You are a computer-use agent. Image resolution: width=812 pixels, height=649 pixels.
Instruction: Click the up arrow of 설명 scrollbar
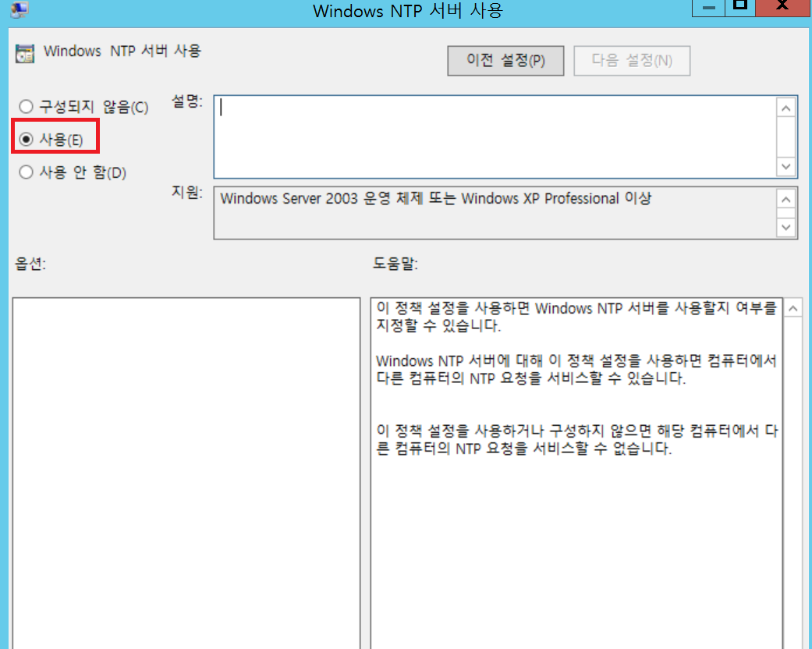tap(786, 108)
